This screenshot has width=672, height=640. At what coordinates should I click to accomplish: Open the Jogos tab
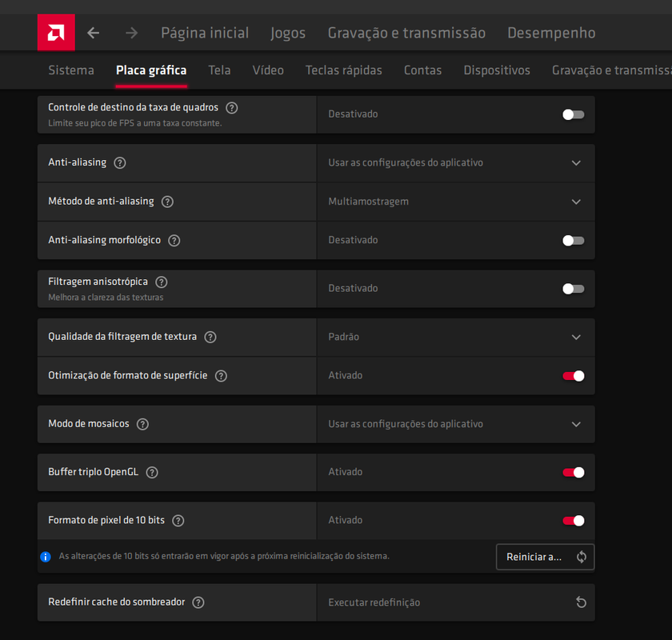(x=288, y=33)
